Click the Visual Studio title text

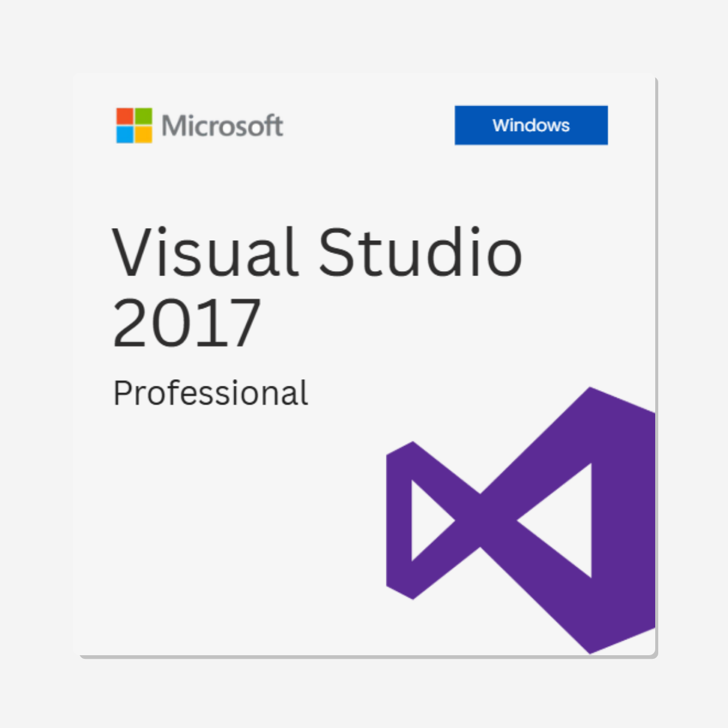[x=315, y=255]
